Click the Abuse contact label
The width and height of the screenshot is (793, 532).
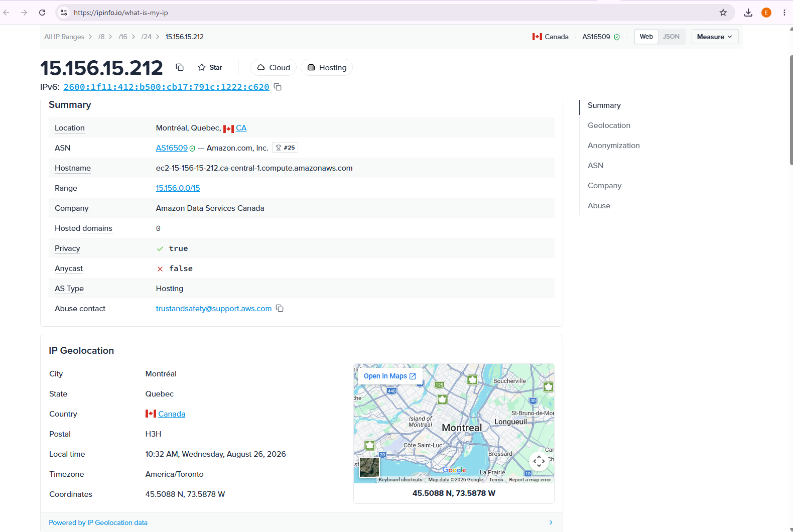point(80,309)
